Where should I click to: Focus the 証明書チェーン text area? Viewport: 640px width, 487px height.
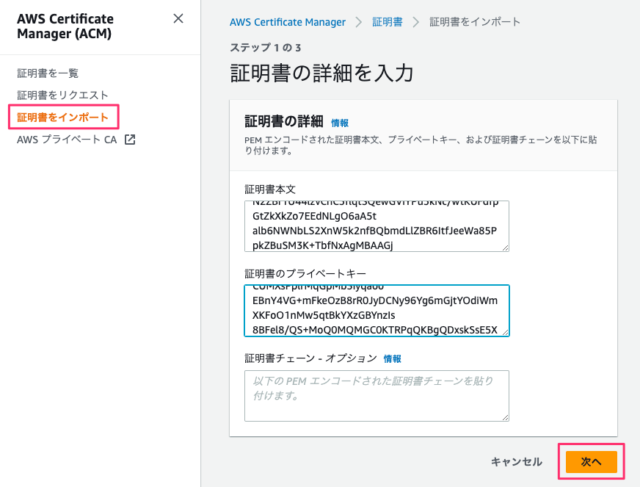tap(377, 396)
